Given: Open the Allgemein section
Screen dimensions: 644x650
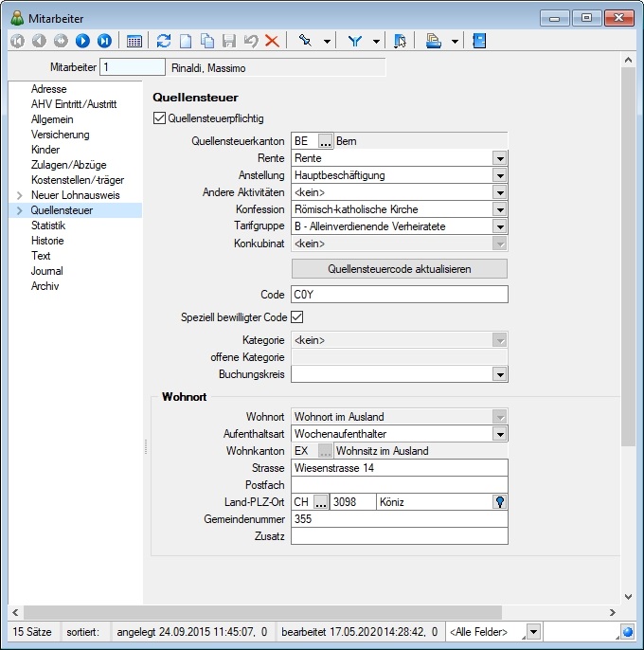Looking at the screenshot, I should (x=52, y=119).
